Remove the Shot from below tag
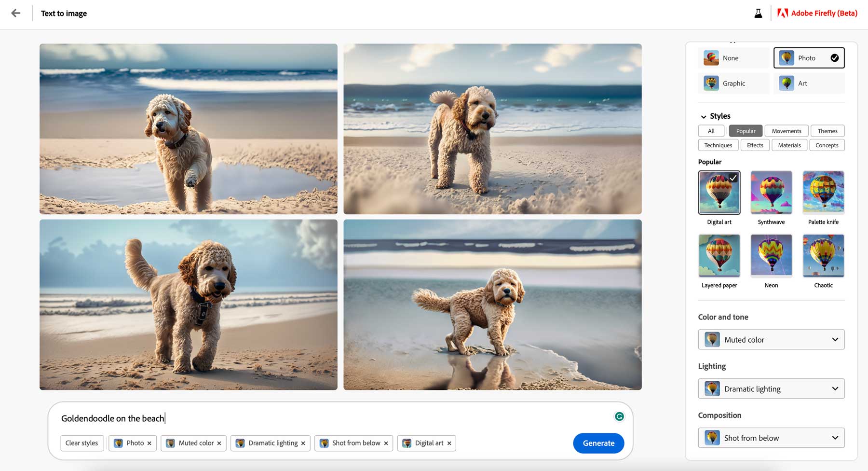Screen dimensions: 868x471 [386, 443]
